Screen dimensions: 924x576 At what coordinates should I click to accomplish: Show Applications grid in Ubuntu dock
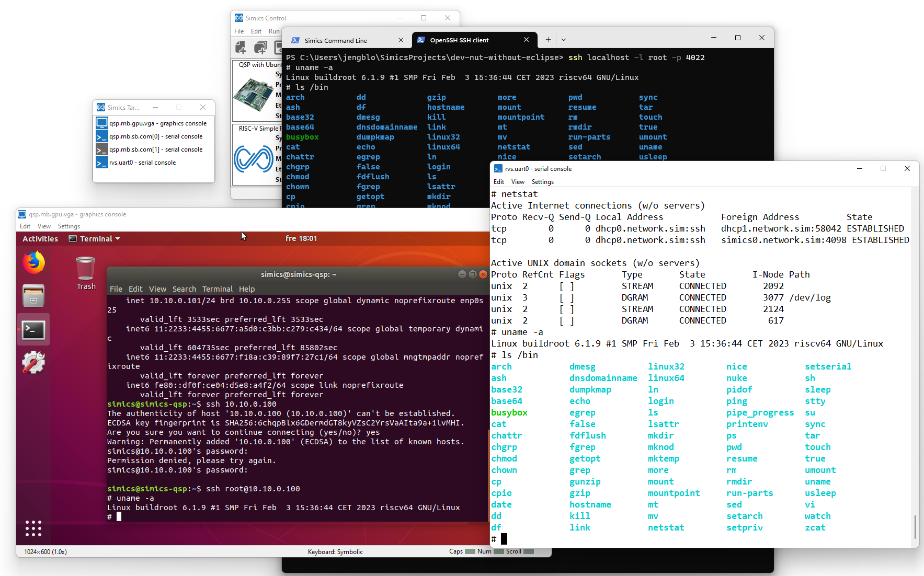coord(33,528)
